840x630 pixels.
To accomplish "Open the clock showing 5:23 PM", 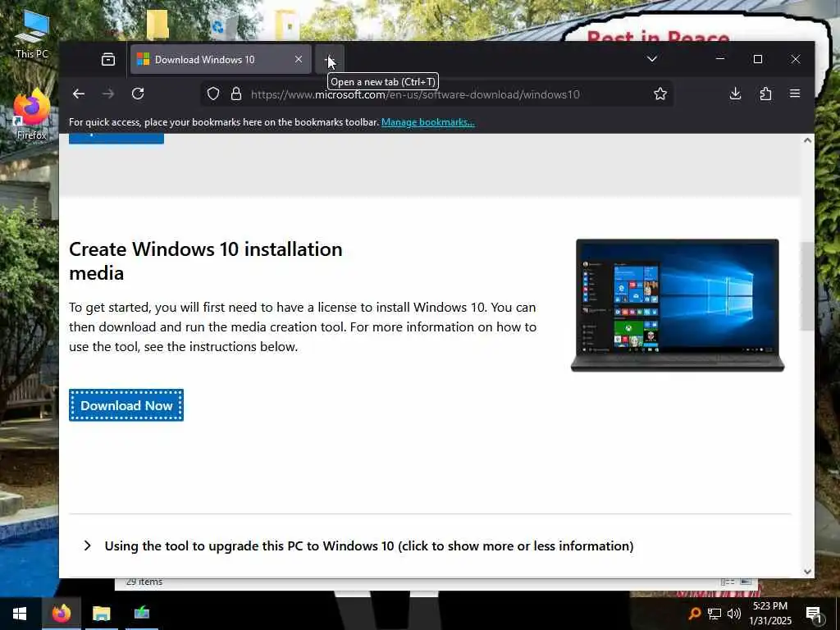I will (x=769, y=614).
